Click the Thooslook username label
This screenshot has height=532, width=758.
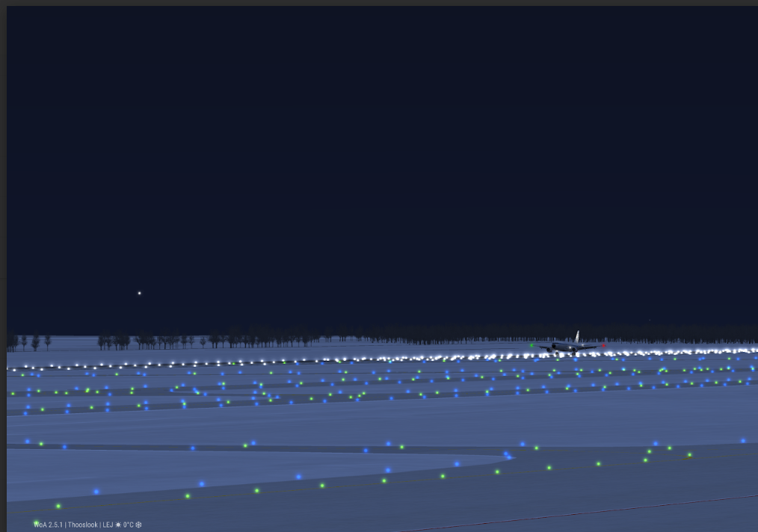(82, 525)
